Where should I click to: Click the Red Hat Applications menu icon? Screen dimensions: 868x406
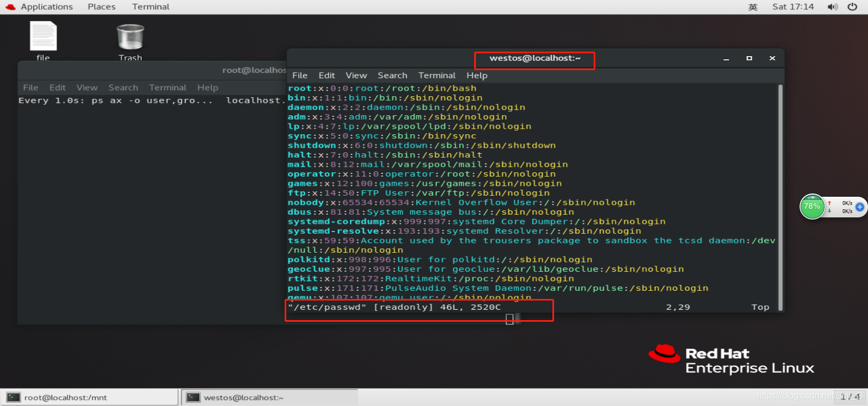[x=10, y=7]
